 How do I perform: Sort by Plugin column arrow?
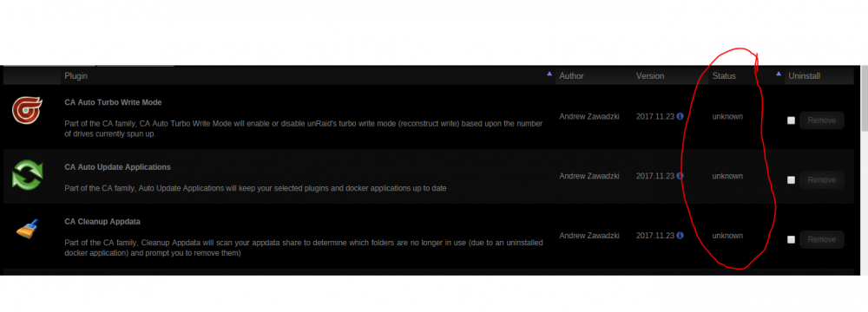(549, 74)
